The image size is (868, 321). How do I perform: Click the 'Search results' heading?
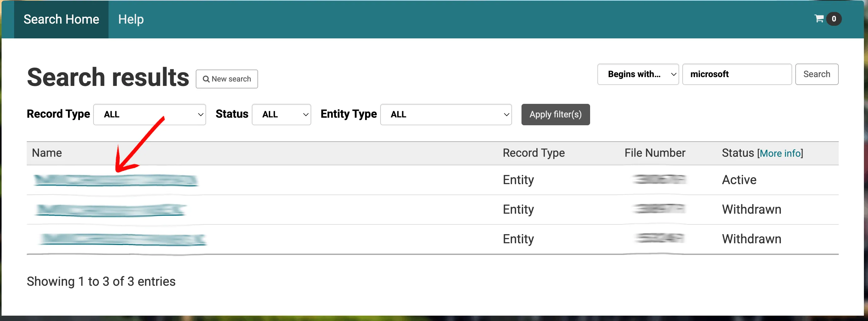point(108,77)
